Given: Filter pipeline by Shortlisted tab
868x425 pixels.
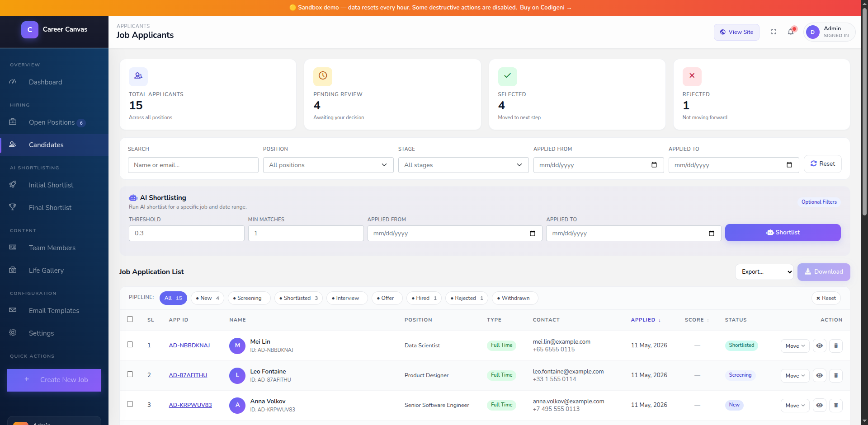Looking at the screenshot, I should 298,298.
